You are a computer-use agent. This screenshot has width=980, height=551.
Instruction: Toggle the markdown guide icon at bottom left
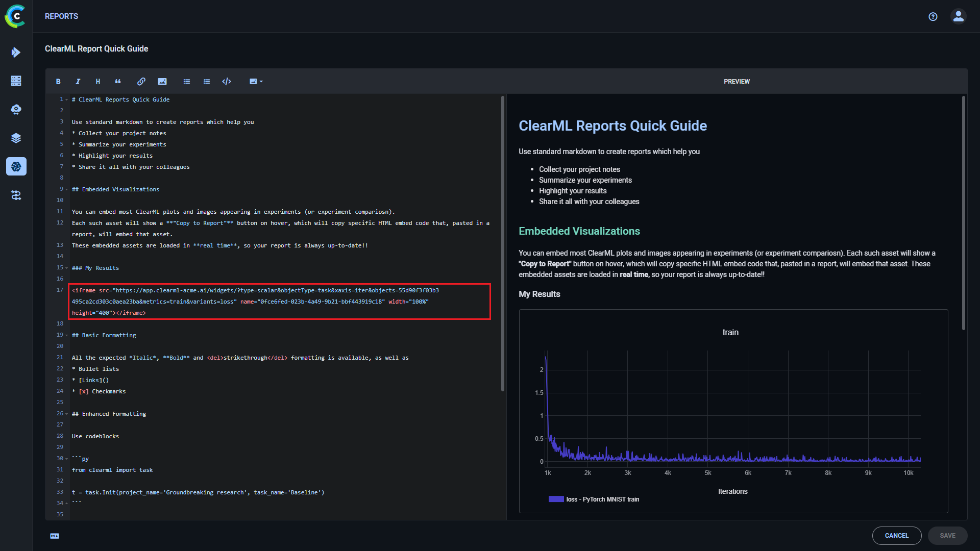click(55, 536)
